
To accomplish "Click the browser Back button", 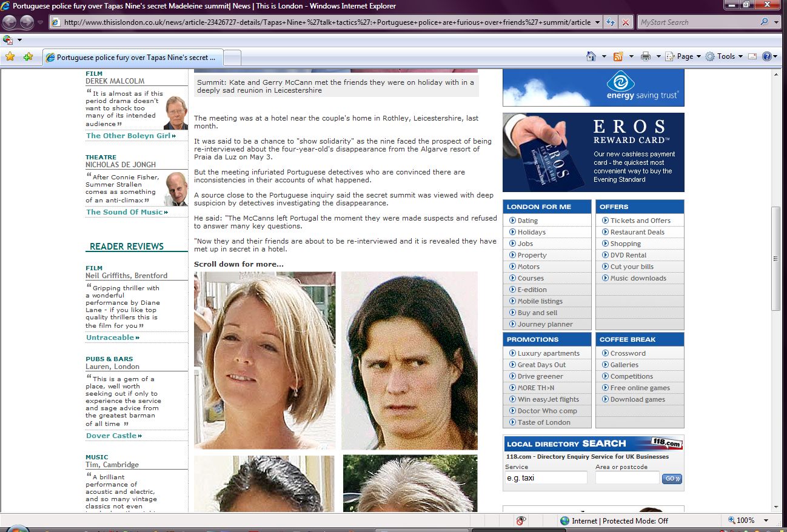I will pyautogui.click(x=10, y=22).
